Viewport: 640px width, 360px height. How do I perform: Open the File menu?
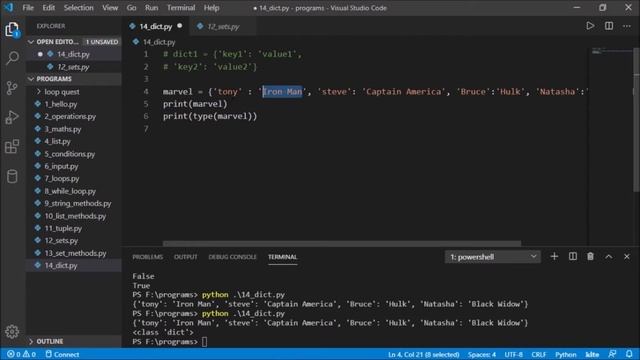(x=28, y=8)
